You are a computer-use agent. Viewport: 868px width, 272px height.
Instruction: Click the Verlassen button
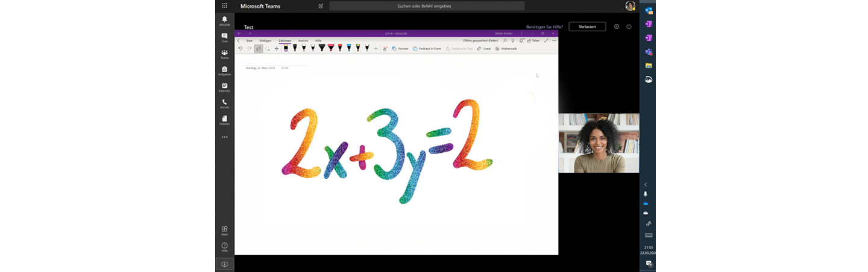tap(587, 26)
